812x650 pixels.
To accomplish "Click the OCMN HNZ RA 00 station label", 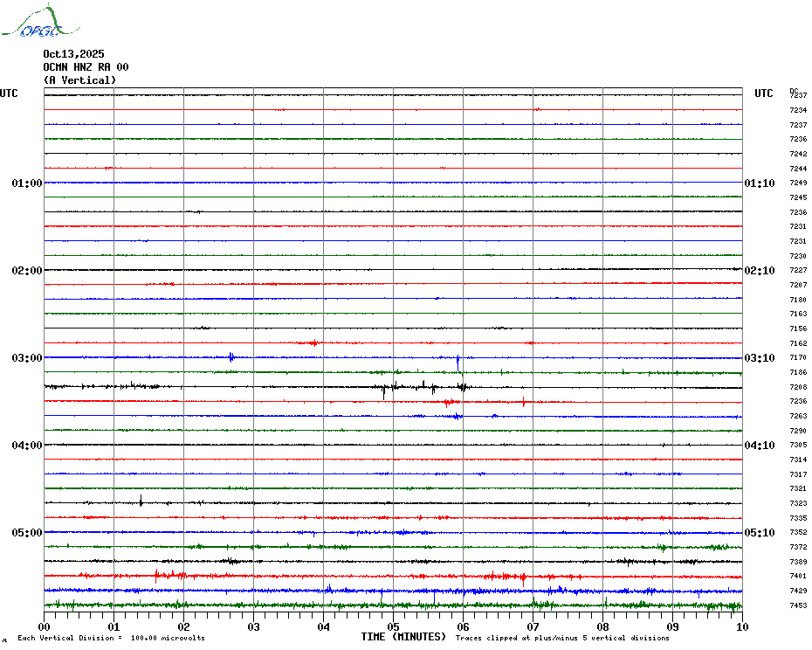I will pyautogui.click(x=86, y=67).
